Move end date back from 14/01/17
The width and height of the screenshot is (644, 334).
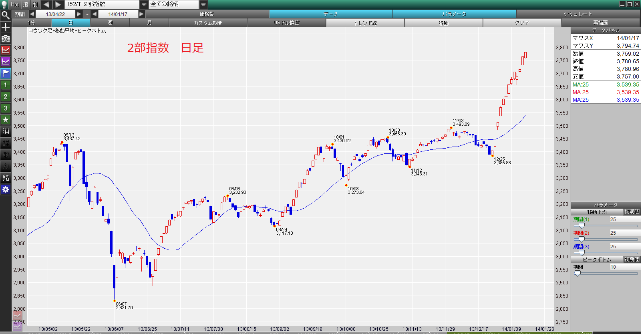point(95,14)
